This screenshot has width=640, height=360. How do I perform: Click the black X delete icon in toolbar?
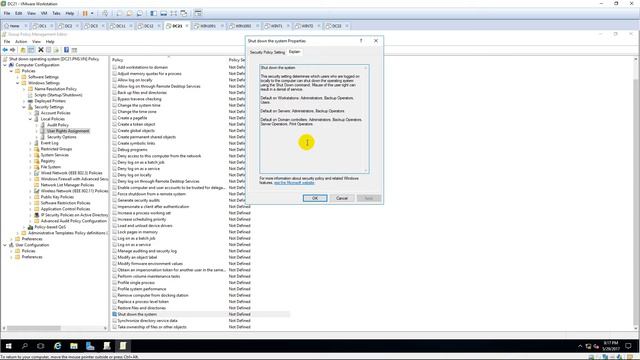pyautogui.click(x=41, y=50)
